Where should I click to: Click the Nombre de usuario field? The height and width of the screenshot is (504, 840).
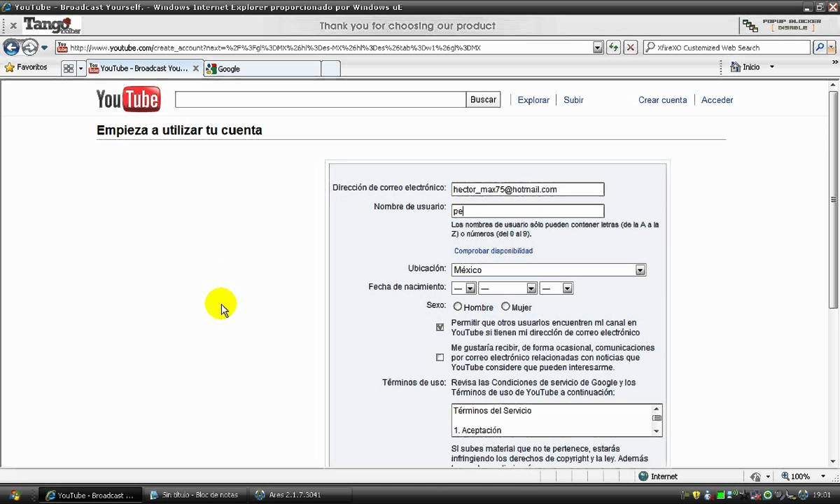pyautogui.click(x=528, y=211)
